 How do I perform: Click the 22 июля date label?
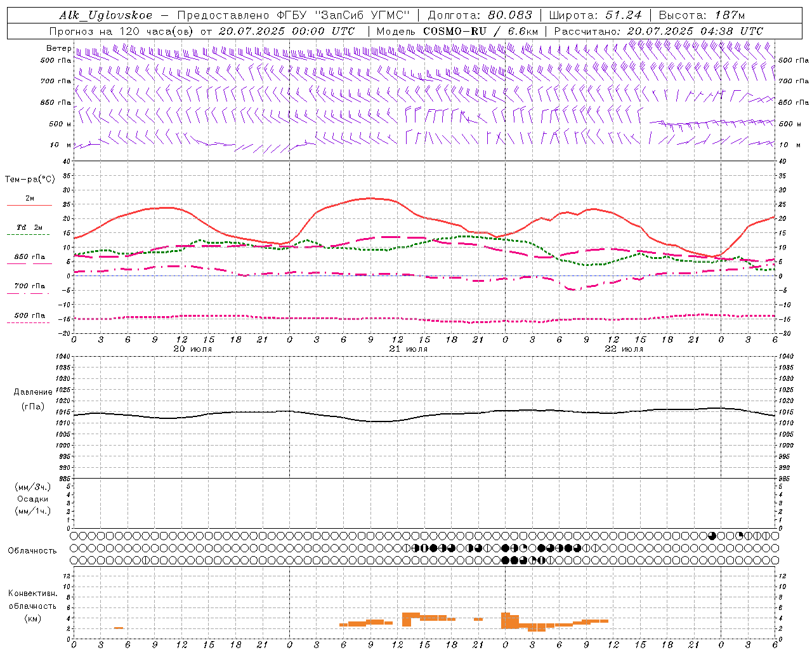[624, 349]
